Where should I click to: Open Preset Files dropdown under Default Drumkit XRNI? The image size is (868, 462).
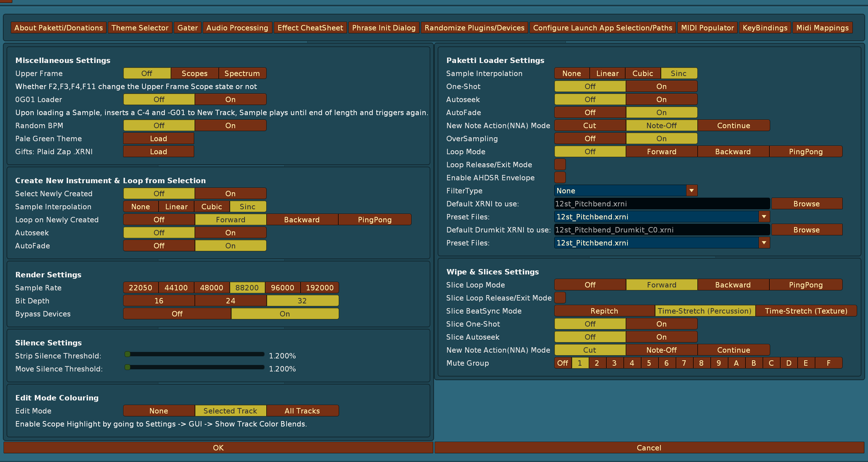[764, 243]
